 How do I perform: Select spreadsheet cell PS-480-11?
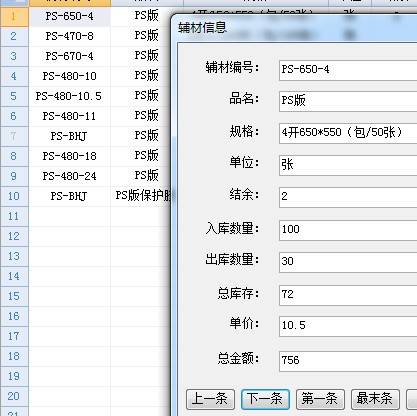coord(70,116)
